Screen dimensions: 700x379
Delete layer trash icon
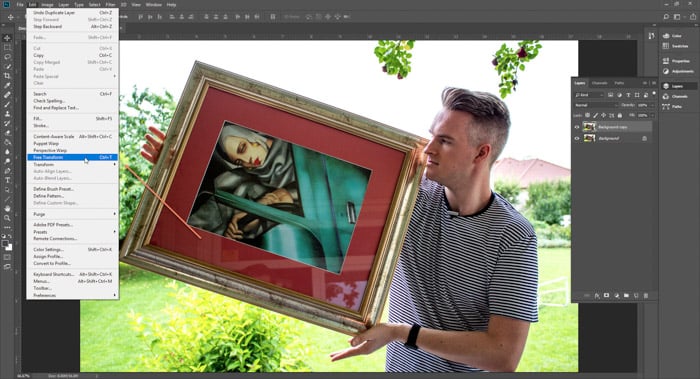tap(646, 296)
